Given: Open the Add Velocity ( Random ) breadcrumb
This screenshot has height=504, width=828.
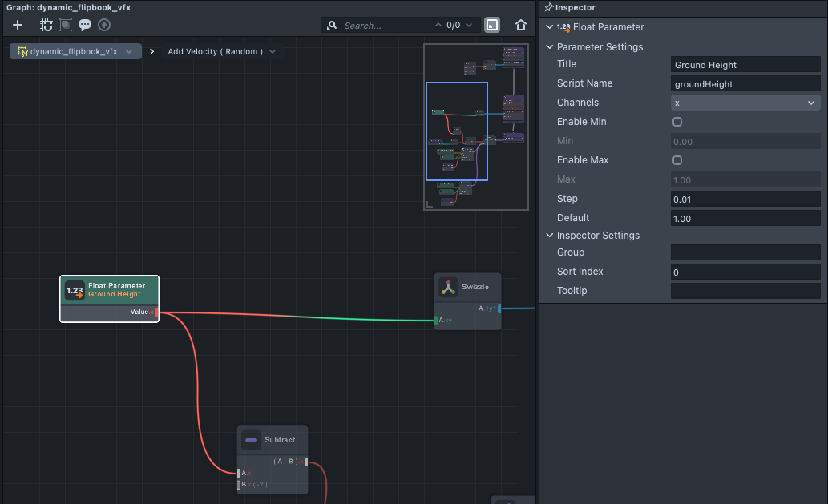Looking at the screenshot, I should tap(221, 51).
